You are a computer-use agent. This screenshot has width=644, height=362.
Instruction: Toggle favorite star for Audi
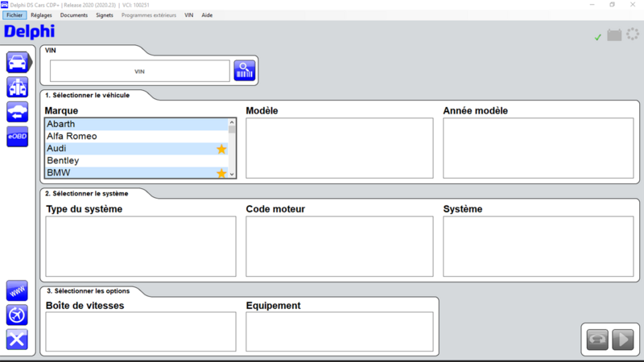pyautogui.click(x=221, y=149)
